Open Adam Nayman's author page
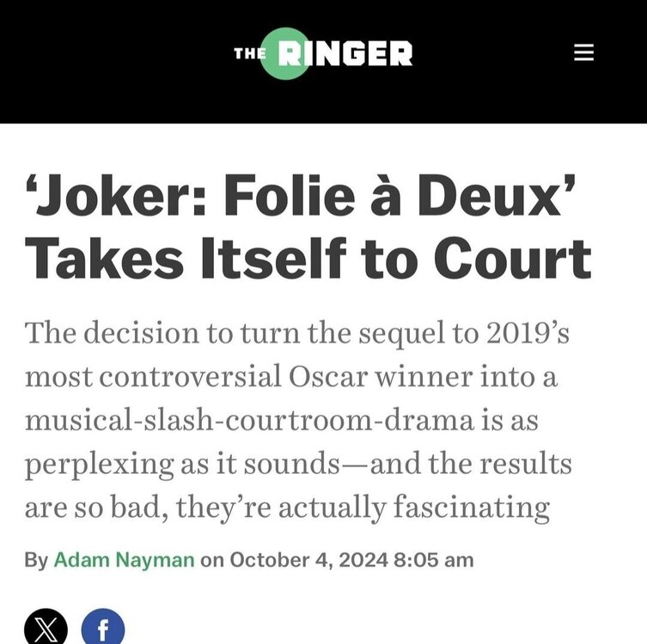Image resolution: width=647 pixels, height=644 pixels. point(125,560)
